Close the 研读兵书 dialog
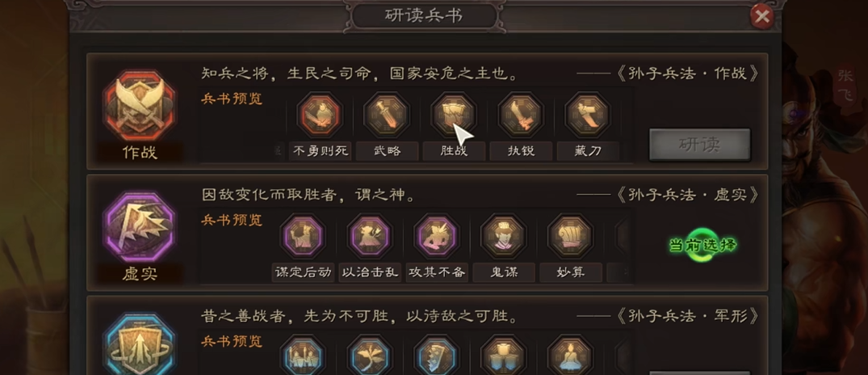This screenshot has height=375, width=868. [761, 17]
